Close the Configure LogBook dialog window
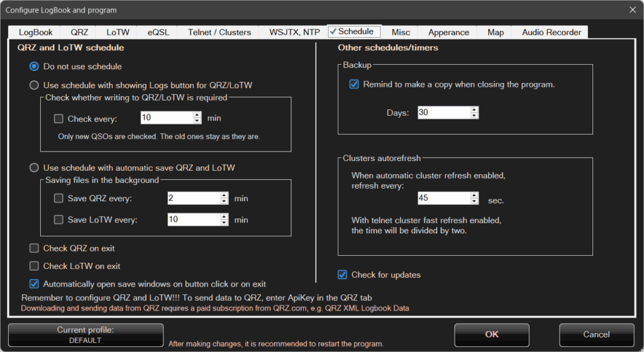Image resolution: width=644 pixels, height=352 pixels. (632, 10)
